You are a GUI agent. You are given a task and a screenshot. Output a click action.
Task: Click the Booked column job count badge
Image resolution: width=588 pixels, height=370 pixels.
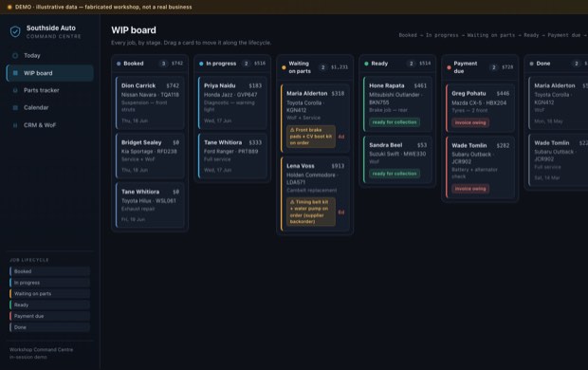point(163,64)
